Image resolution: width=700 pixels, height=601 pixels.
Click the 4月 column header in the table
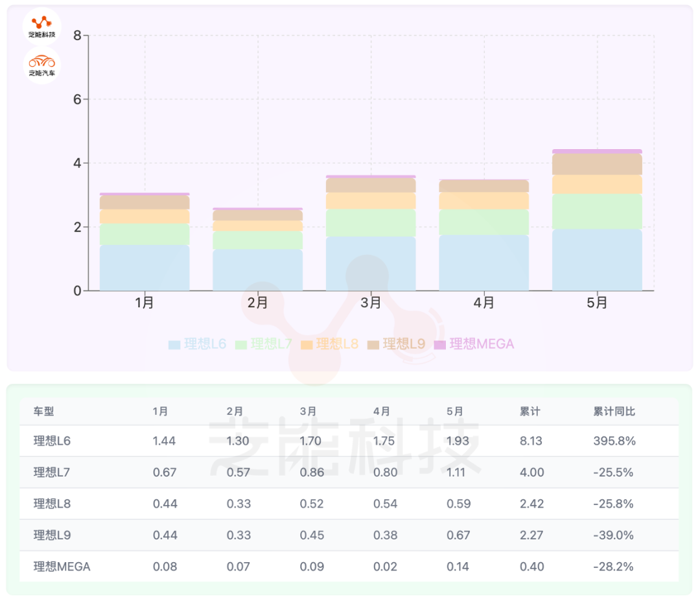pos(381,411)
